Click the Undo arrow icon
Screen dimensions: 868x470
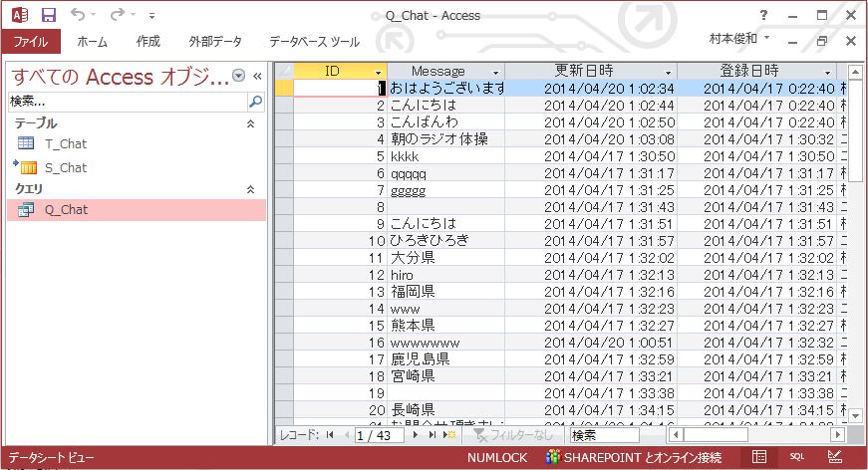tap(78, 15)
